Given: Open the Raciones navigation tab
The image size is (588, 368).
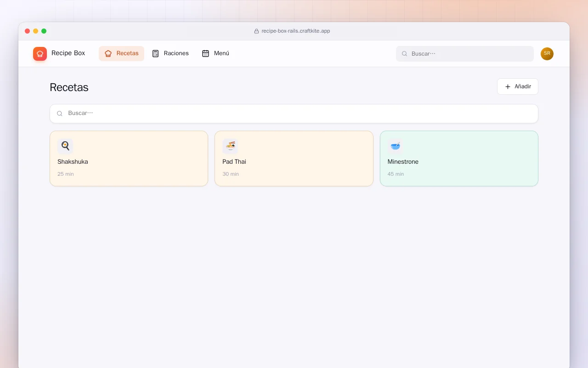Looking at the screenshot, I should (x=170, y=53).
